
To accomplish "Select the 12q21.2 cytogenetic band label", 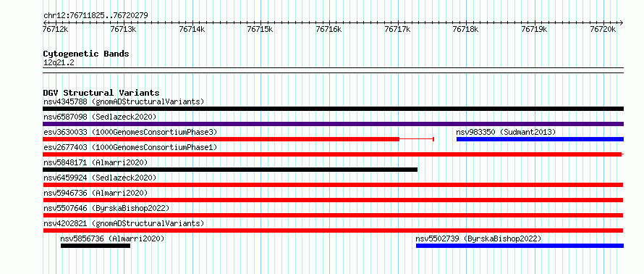I will click(x=59, y=63).
